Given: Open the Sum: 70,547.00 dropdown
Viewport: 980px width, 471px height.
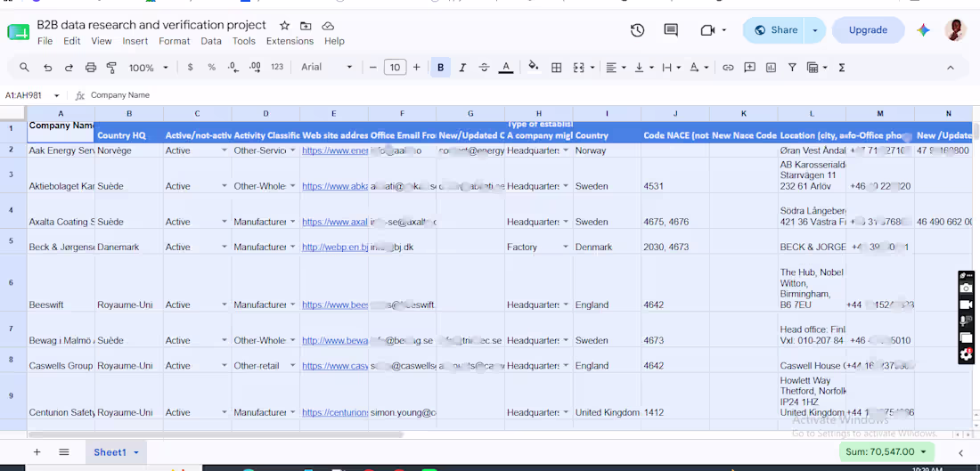Looking at the screenshot, I should point(886,451).
